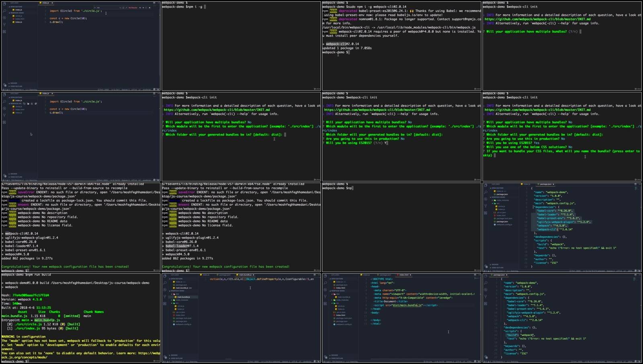Open Explorer icon in the main.bundle.js frame
This screenshot has width=643, height=364.
click(x=165, y=276)
